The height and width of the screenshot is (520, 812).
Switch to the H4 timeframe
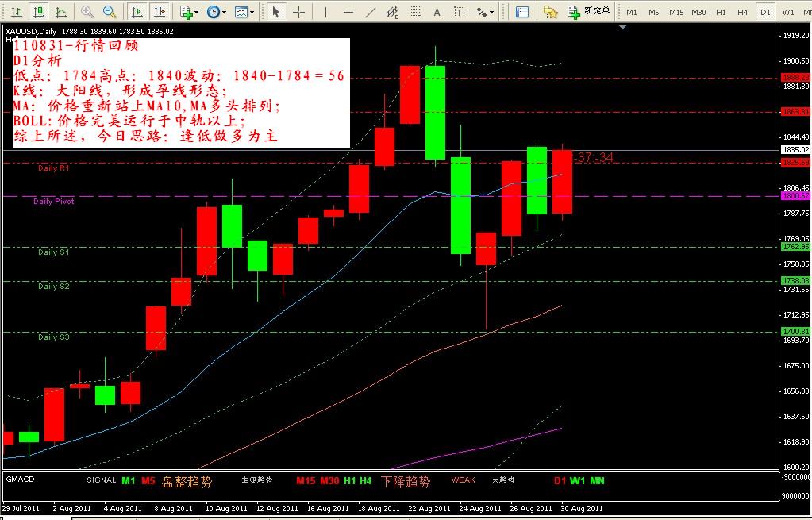(x=742, y=12)
